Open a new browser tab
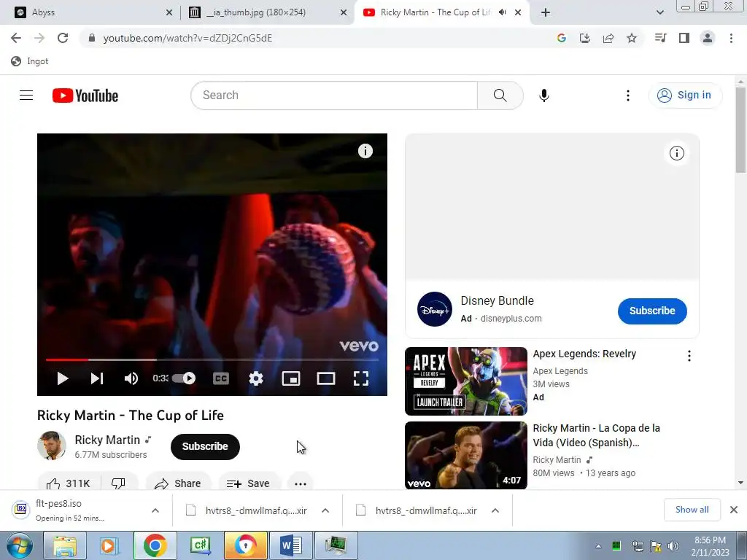Screen dimensions: 747x560 (546, 12)
